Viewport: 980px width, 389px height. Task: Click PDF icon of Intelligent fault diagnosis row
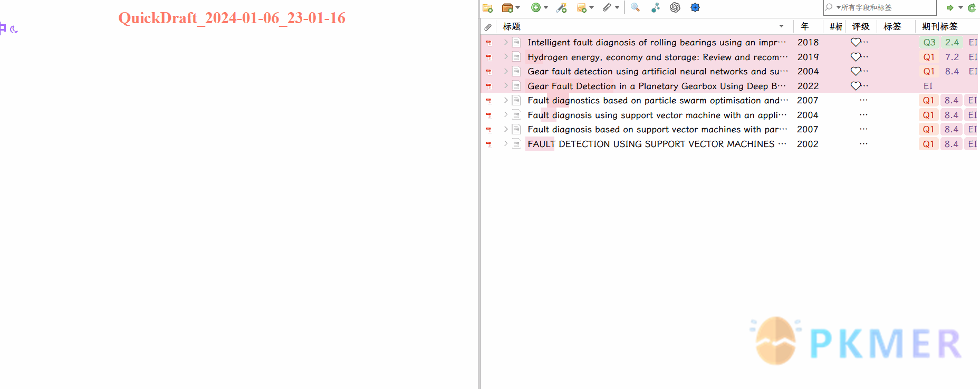point(489,43)
